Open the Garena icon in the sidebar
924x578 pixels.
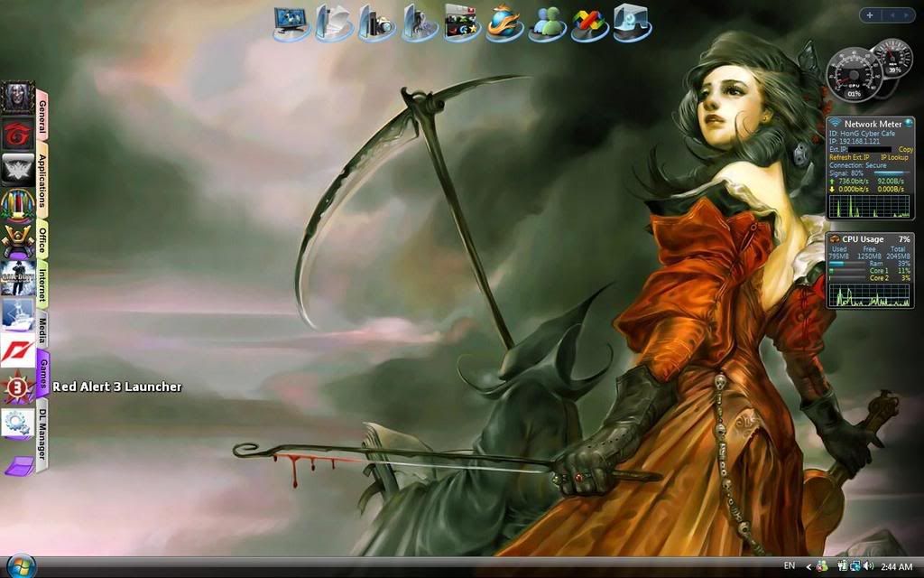click(18, 134)
